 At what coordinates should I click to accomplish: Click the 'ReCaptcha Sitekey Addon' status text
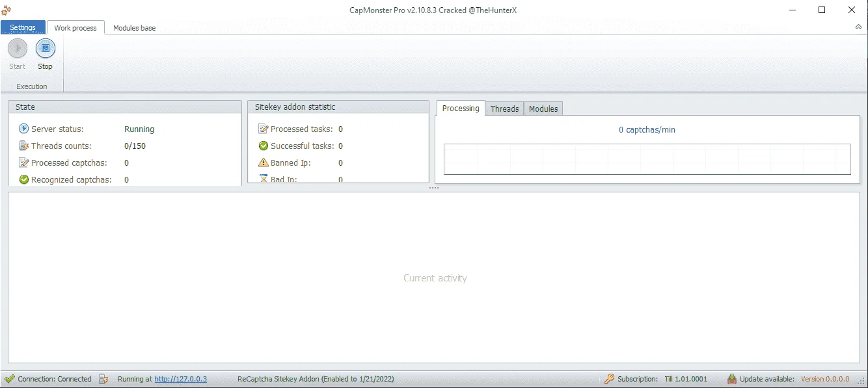coord(316,379)
